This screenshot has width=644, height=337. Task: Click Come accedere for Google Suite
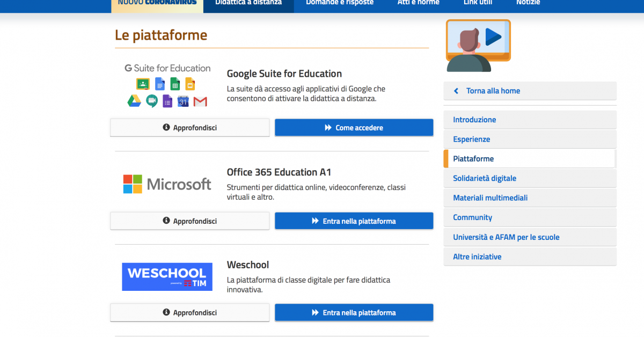pos(354,128)
